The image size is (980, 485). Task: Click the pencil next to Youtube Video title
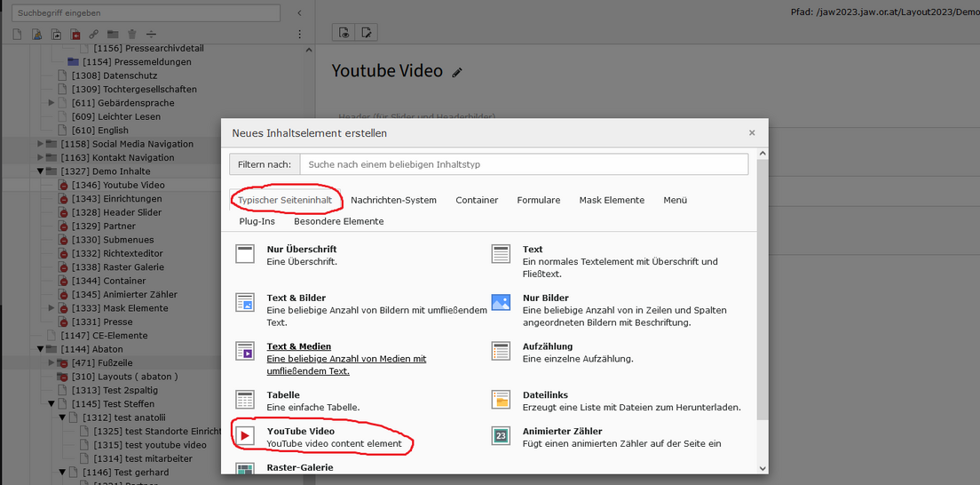pyautogui.click(x=457, y=72)
